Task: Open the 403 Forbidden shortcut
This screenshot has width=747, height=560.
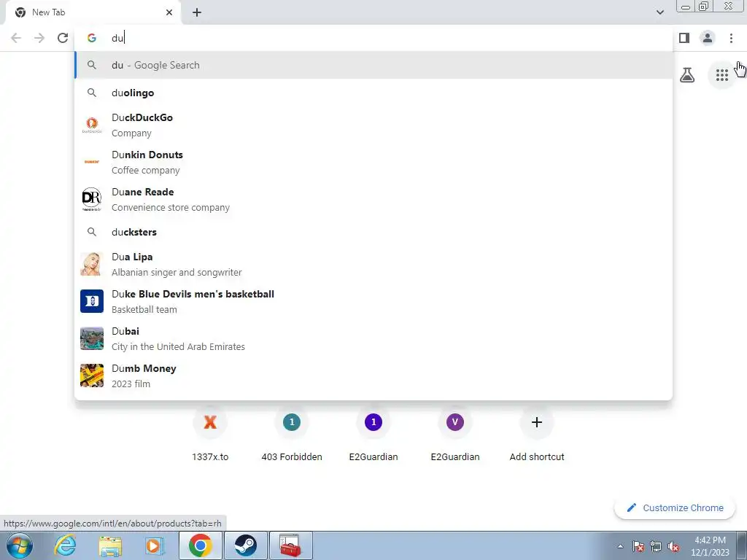Action: [292, 435]
